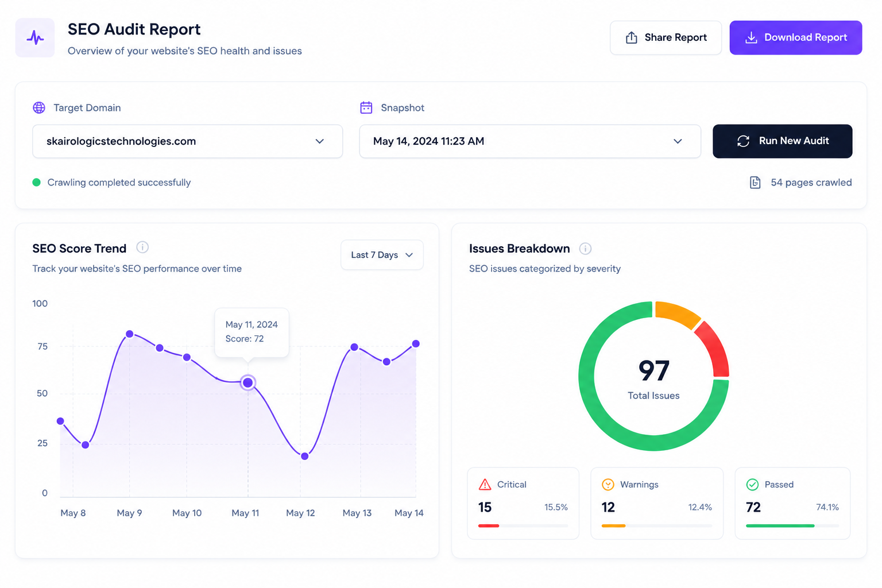The height and width of the screenshot is (588, 882).
Task: Open the Issues Breakdown info icon
Action: 585,249
